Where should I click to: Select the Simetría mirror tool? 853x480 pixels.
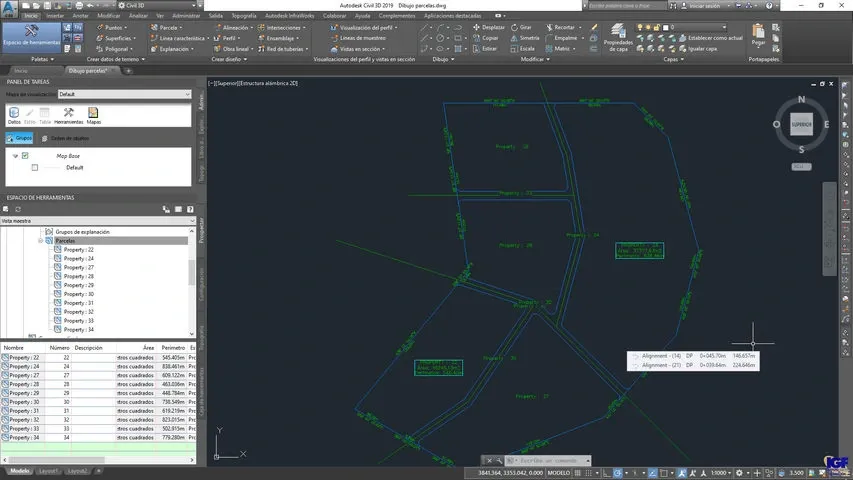(x=524, y=38)
